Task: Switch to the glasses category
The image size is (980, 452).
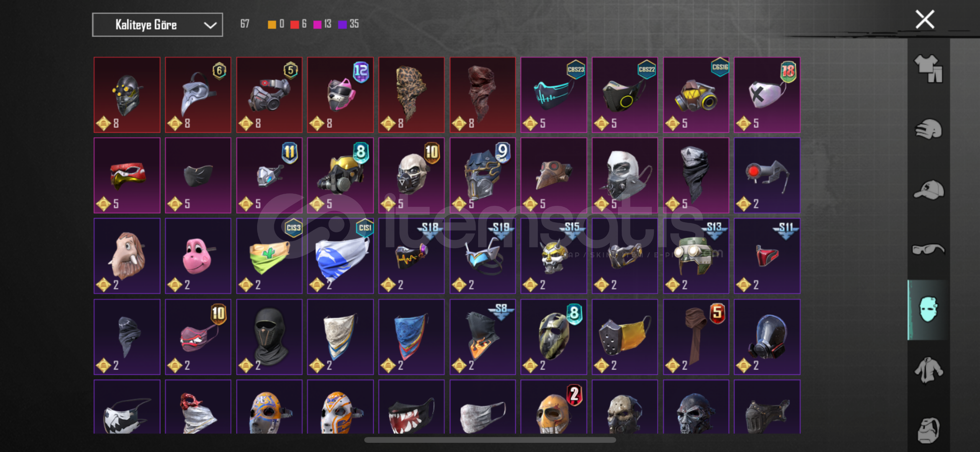Action: tap(928, 249)
